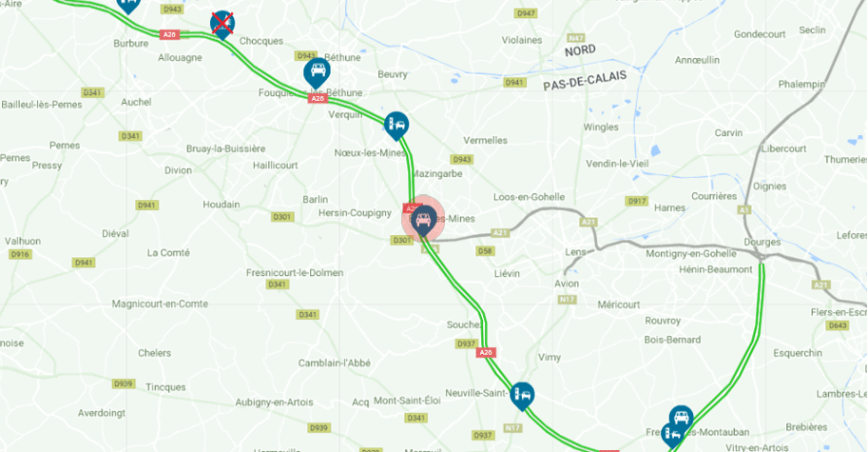
Task: Click the D917 road shield near Harnes
Action: [637, 201]
